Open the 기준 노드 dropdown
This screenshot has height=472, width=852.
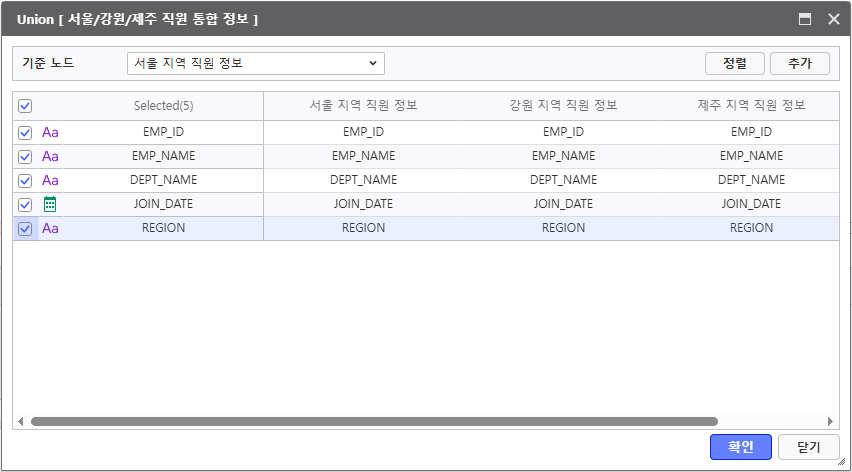click(256, 63)
